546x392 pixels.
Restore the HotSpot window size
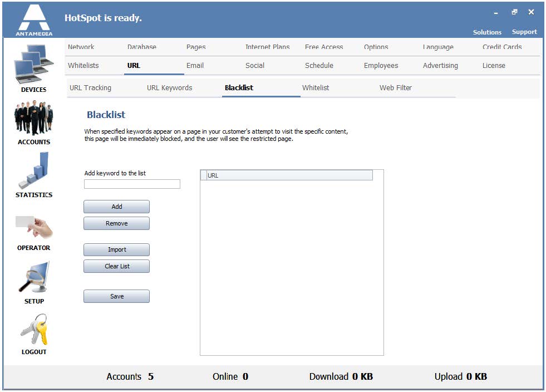pyautogui.click(x=514, y=12)
